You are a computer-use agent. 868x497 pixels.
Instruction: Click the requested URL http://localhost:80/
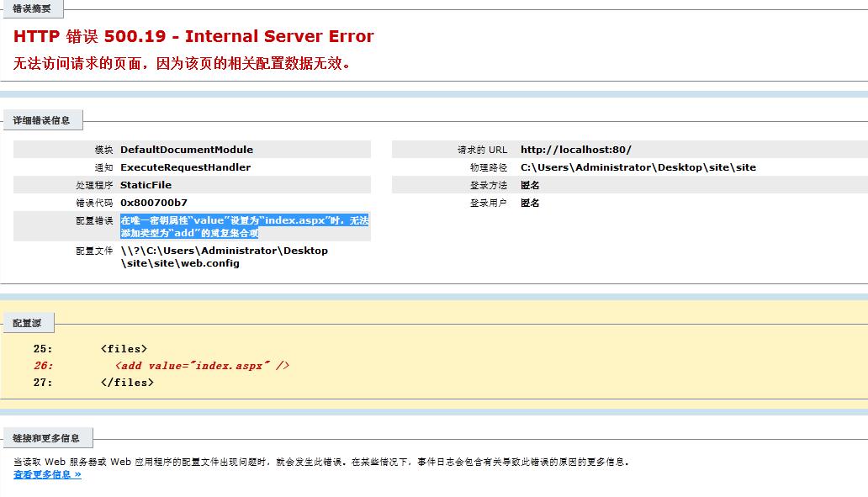575,150
